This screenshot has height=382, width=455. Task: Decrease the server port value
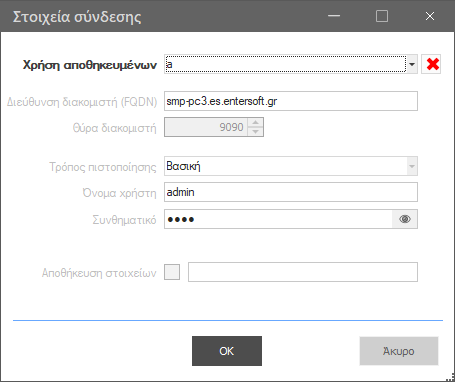255,131
